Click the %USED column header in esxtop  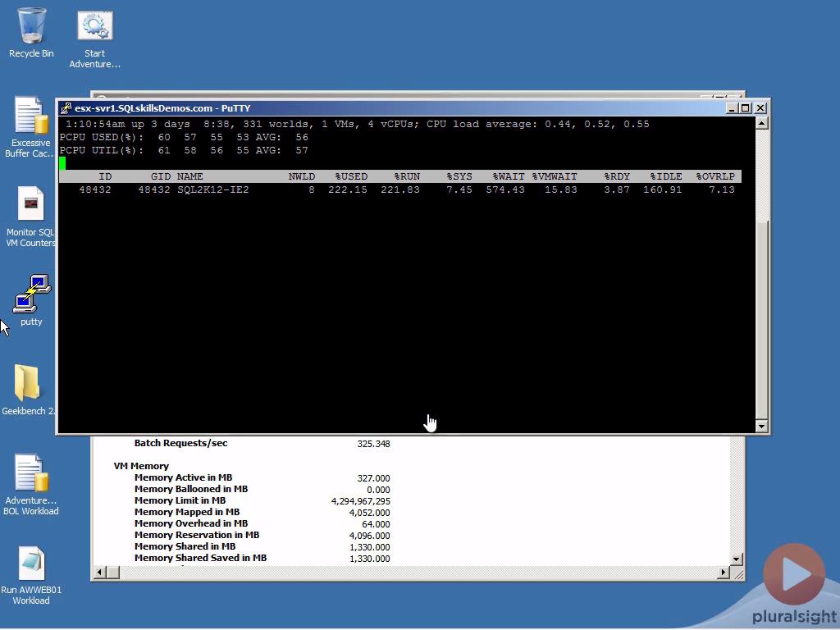(351, 176)
